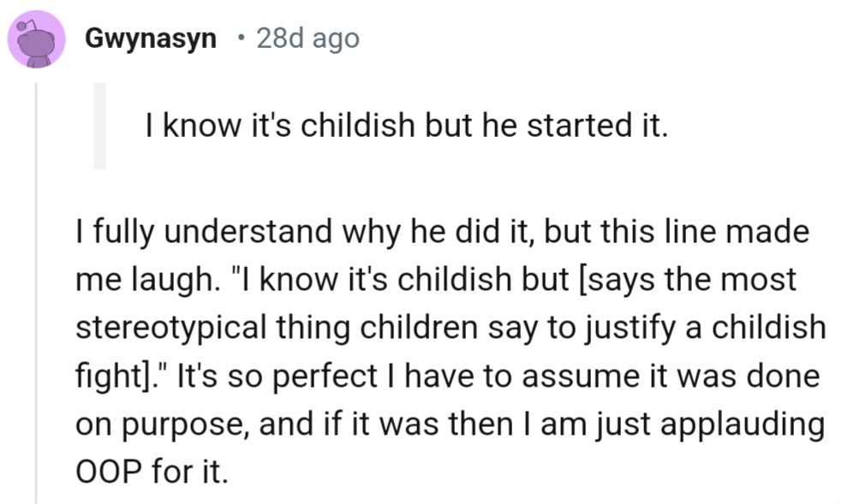Click the Gwynasyn purple avatar icon
The width and height of the screenshot is (841, 504).
pyautogui.click(x=36, y=39)
